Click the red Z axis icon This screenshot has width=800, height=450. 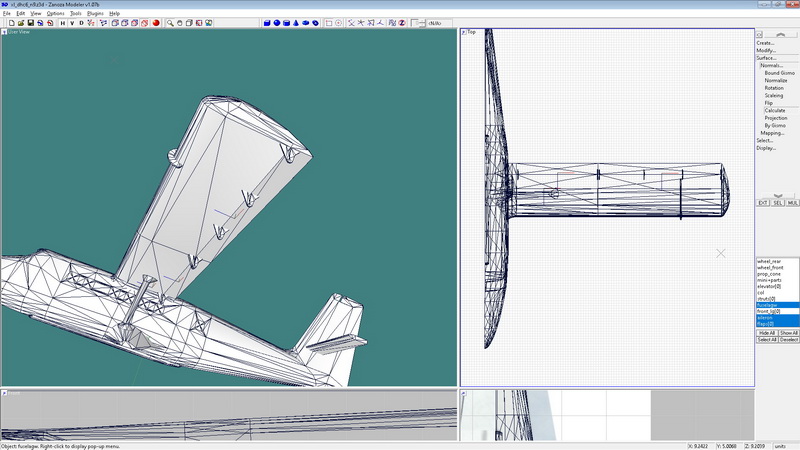click(400, 22)
